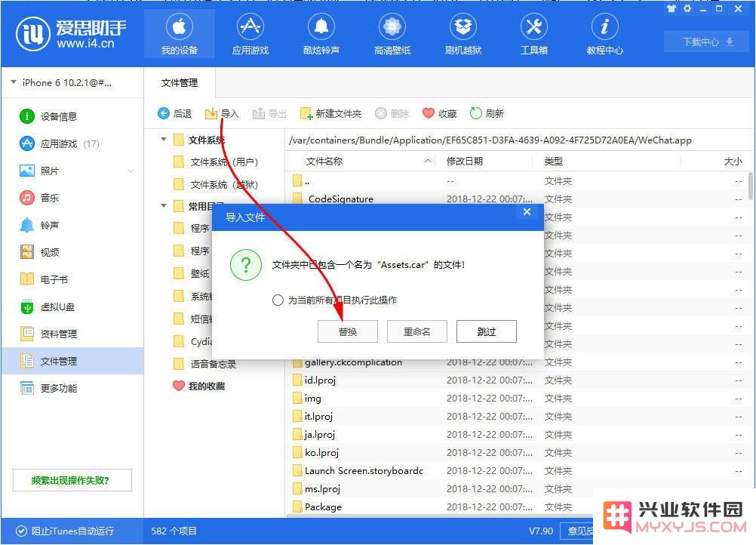Click the file list vertical scrollbar
Image resolution: width=756 pixels, height=545 pixels.
pyautogui.click(x=751, y=186)
